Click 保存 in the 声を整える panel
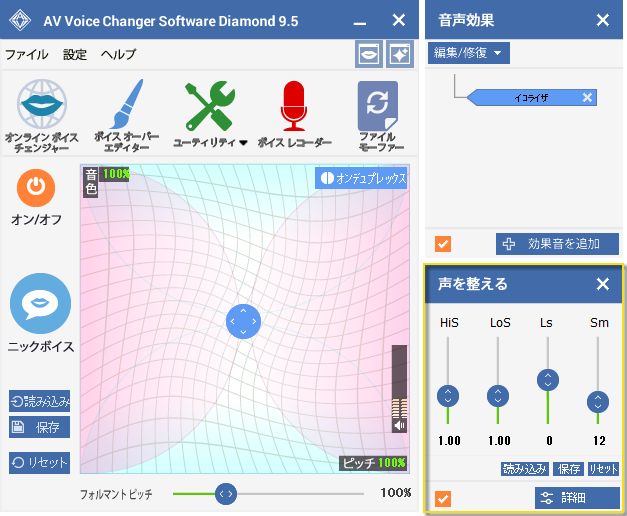Viewport: 627px width, 516px height. pyautogui.click(x=569, y=469)
